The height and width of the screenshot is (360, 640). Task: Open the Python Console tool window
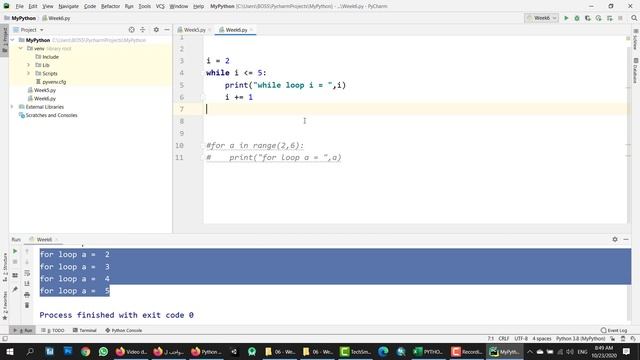(124, 330)
